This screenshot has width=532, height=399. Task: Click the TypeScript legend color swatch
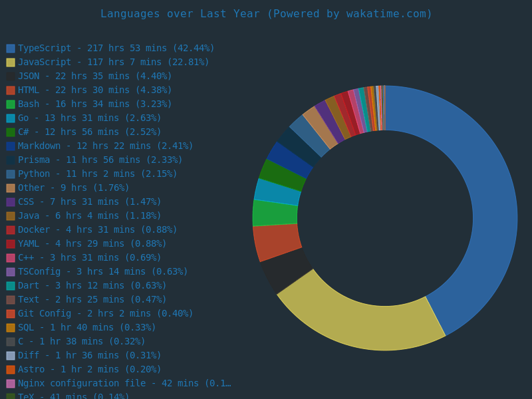point(11,49)
